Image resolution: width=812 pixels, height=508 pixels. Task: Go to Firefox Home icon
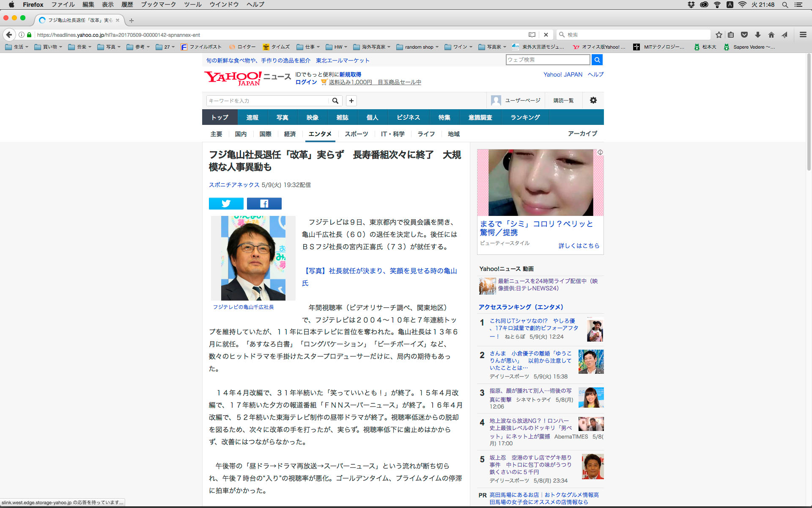(x=771, y=35)
